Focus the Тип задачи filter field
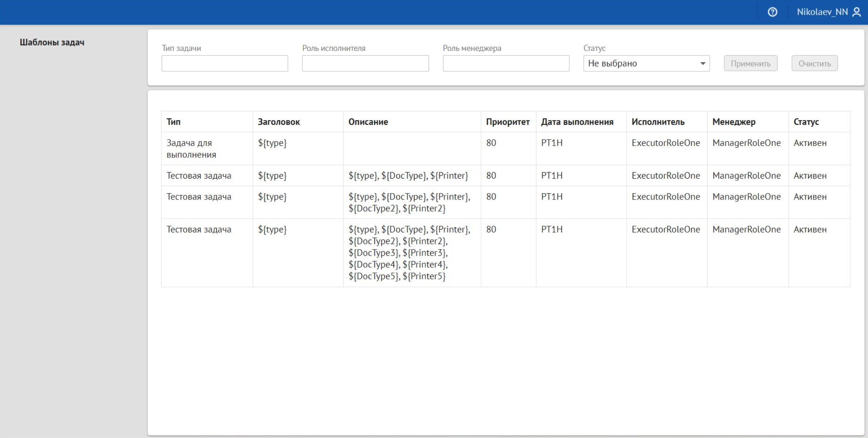868x438 pixels. pyautogui.click(x=225, y=63)
